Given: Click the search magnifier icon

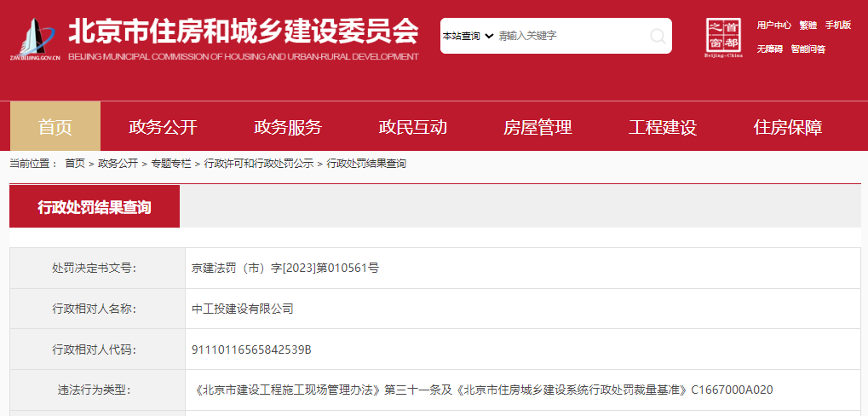Looking at the screenshot, I should [658, 36].
